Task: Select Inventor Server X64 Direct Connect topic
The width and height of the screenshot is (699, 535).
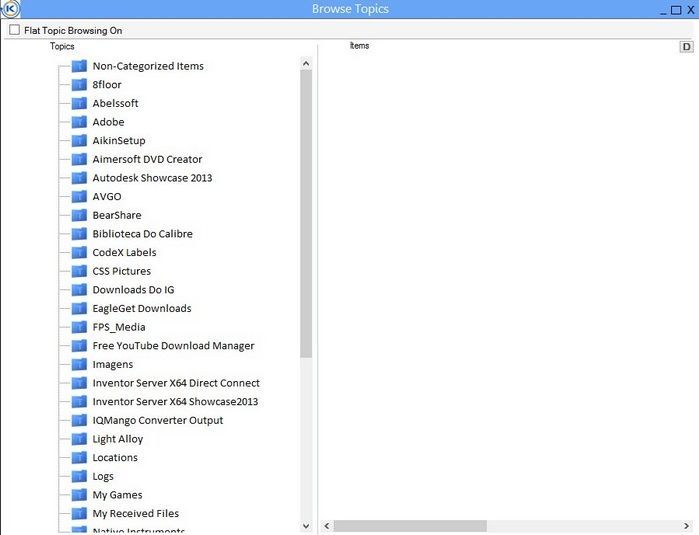Action: point(176,383)
